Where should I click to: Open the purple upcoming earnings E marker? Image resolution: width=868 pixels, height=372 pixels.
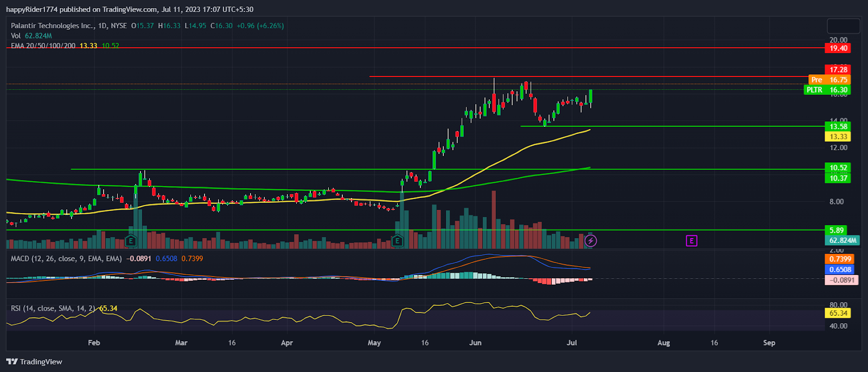(691, 241)
